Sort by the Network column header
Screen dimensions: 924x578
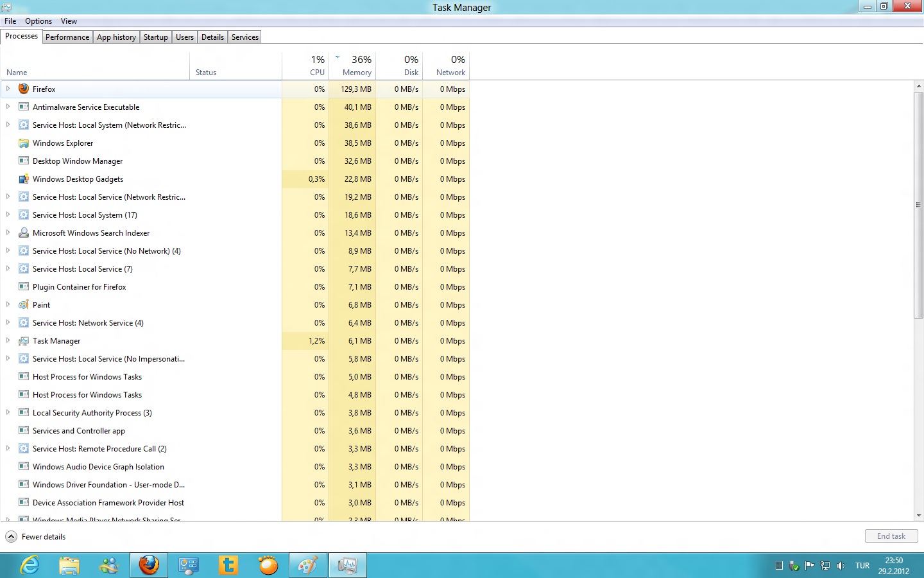click(446, 66)
